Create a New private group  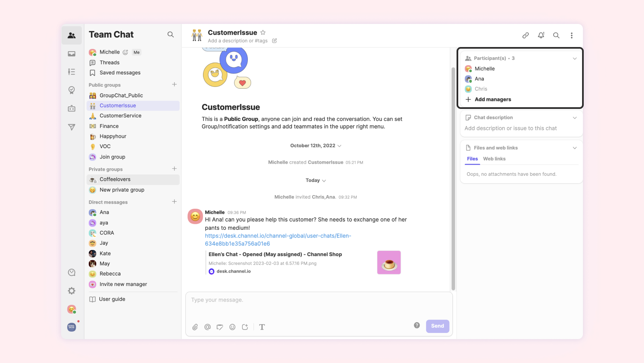(x=133, y=190)
